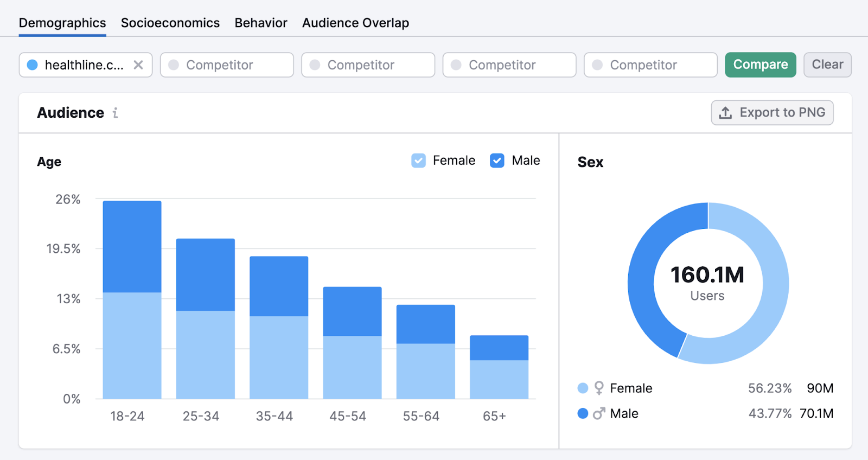Click the Clear button
This screenshot has width=868, height=460.
[x=827, y=65]
